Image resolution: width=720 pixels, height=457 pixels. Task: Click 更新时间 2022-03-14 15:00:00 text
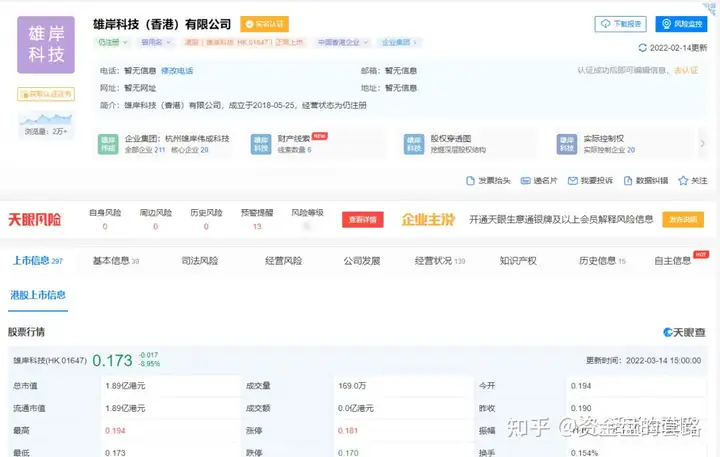[644, 361]
